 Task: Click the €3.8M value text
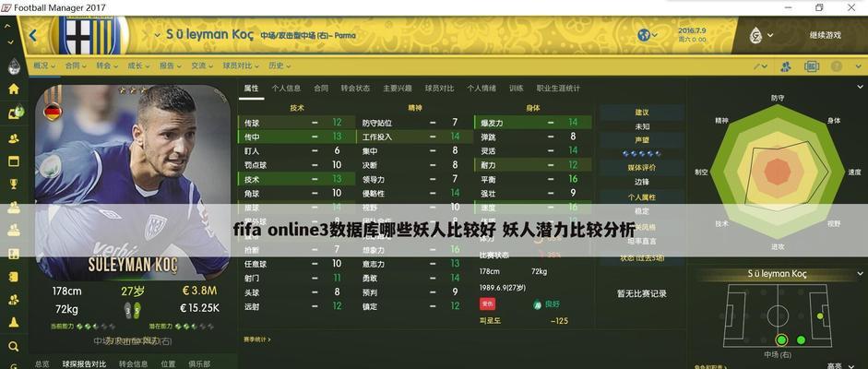point(198,291)
